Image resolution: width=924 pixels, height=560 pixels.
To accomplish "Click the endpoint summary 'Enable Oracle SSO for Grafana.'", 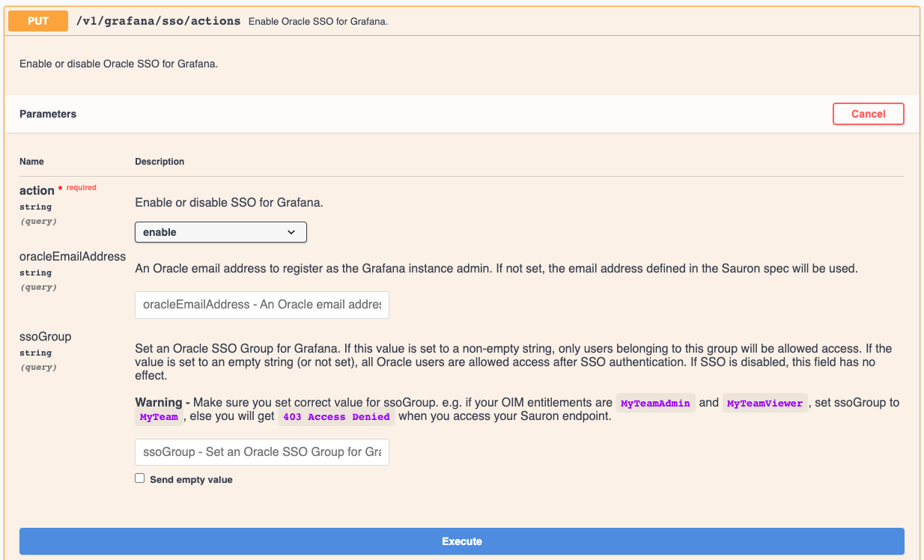I will coord(317,22).
